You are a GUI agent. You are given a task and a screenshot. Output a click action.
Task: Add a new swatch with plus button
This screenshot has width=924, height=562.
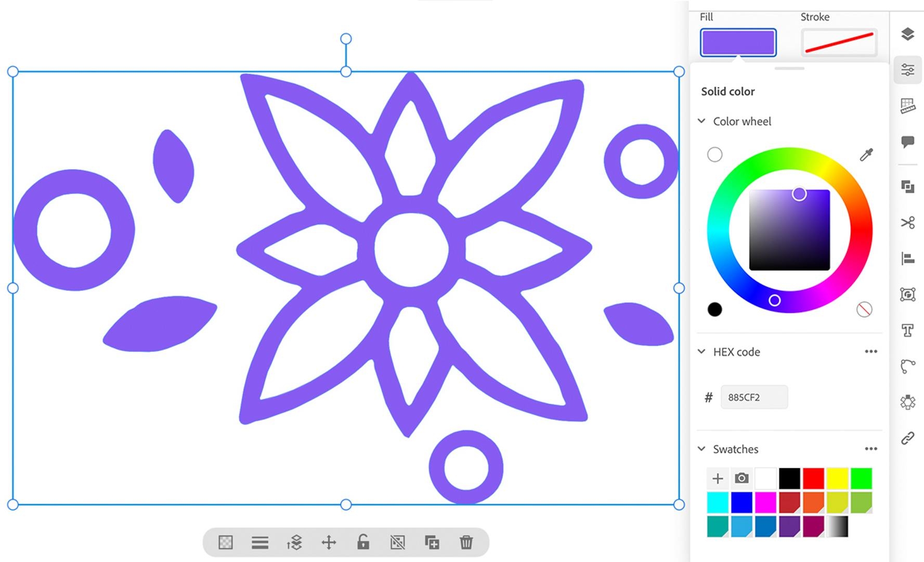pos(718,478)
